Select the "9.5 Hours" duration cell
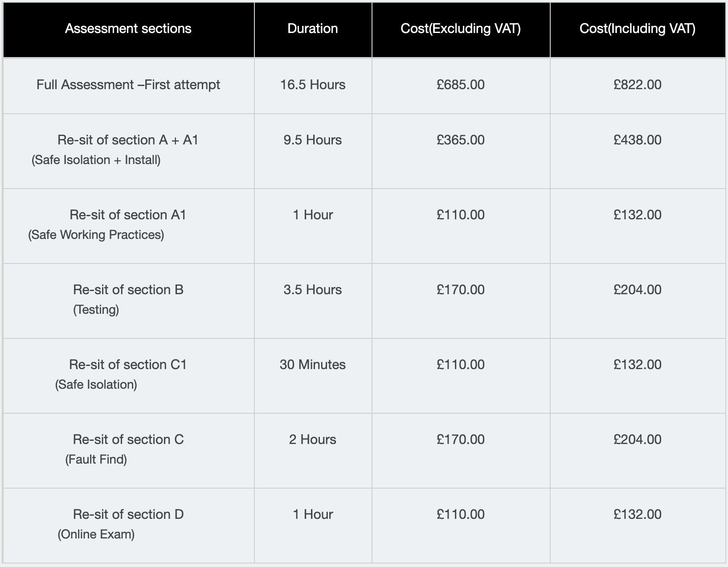728x567 pixels. [x=313, y=140]
